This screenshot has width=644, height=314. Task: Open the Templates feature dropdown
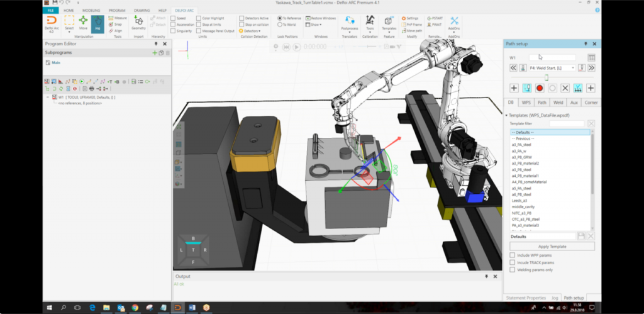pos(389,31)
